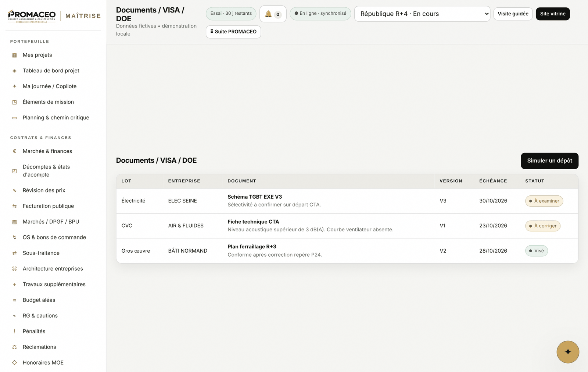
Task: Click the Planning & chemin critique icon
Action: [14, 118]
